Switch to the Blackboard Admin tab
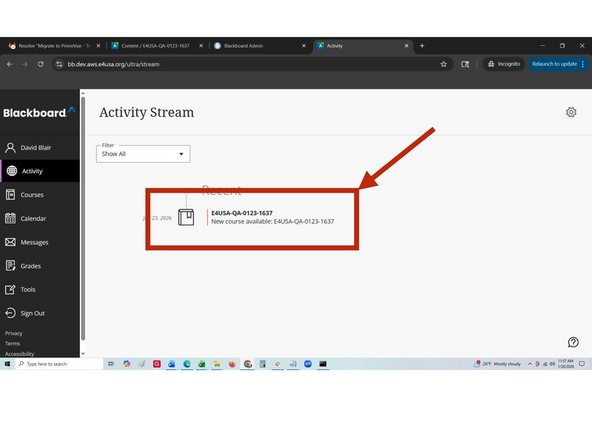The image size is (592, 444). [x=243, y=46]
